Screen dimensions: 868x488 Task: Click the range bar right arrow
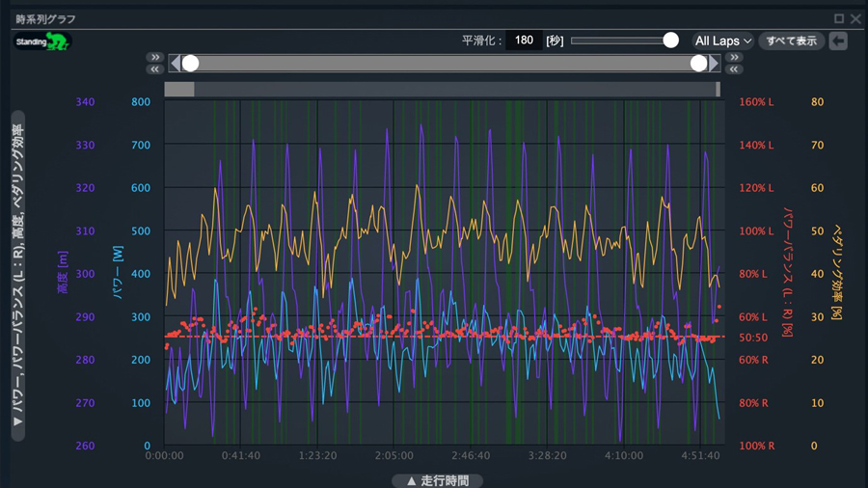click(x=715, y=64)
